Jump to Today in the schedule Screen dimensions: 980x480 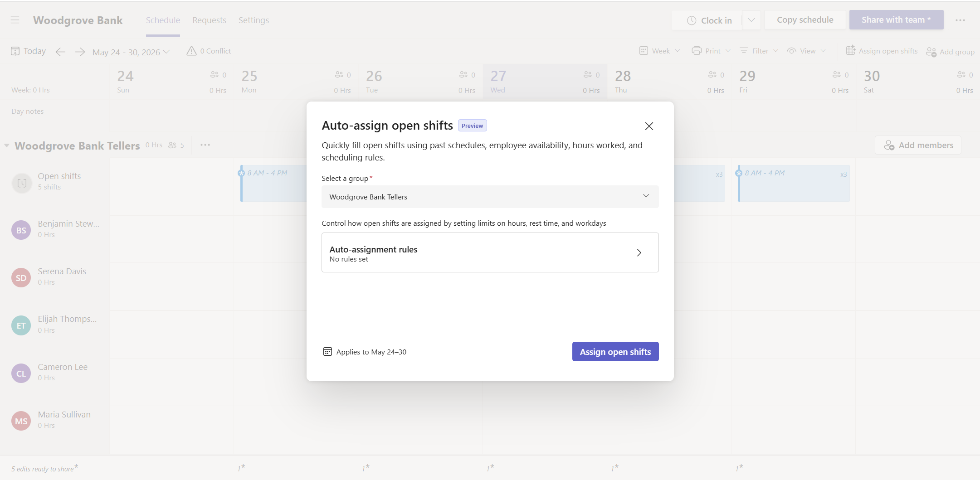29,51
